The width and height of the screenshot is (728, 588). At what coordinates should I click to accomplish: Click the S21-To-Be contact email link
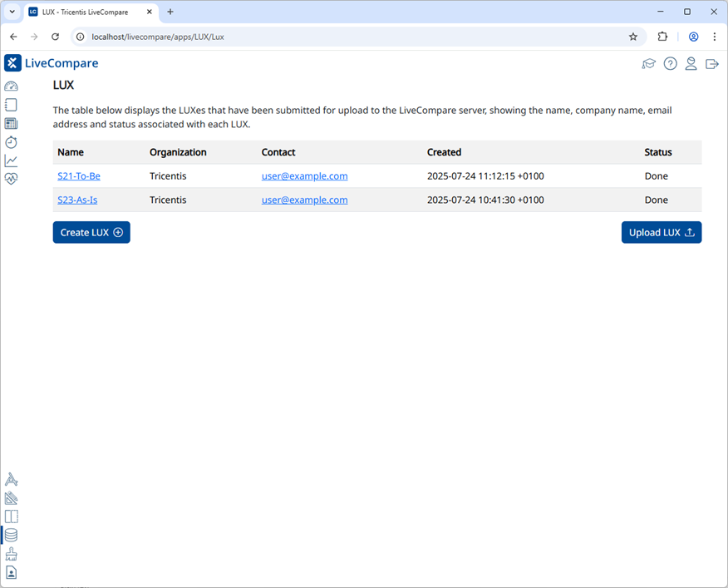[x=304, y=176]
